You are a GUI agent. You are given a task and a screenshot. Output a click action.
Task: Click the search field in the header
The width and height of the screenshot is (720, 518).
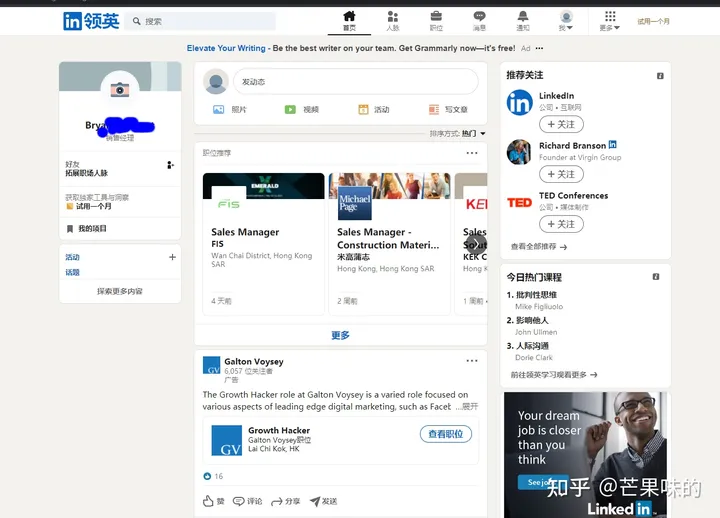[x=200, y=21]
